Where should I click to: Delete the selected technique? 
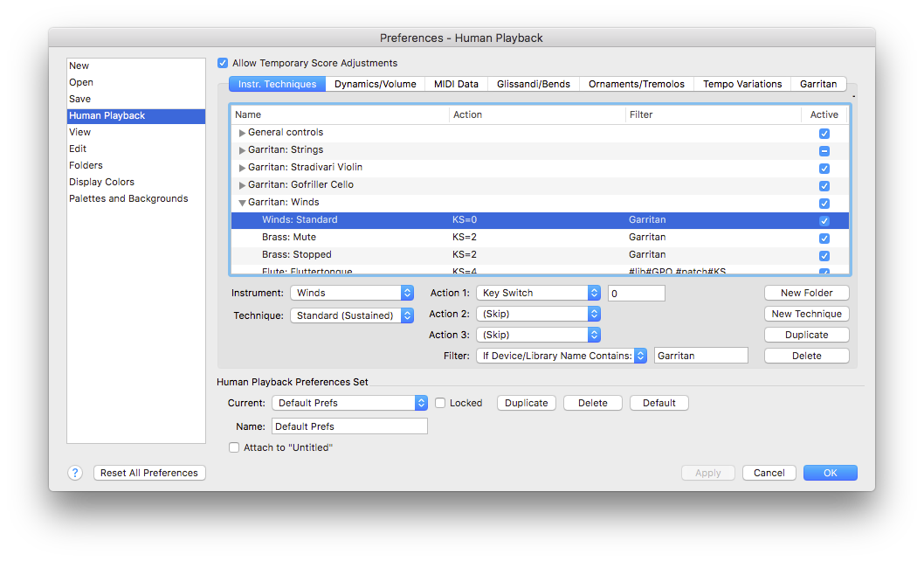[807, 356]
